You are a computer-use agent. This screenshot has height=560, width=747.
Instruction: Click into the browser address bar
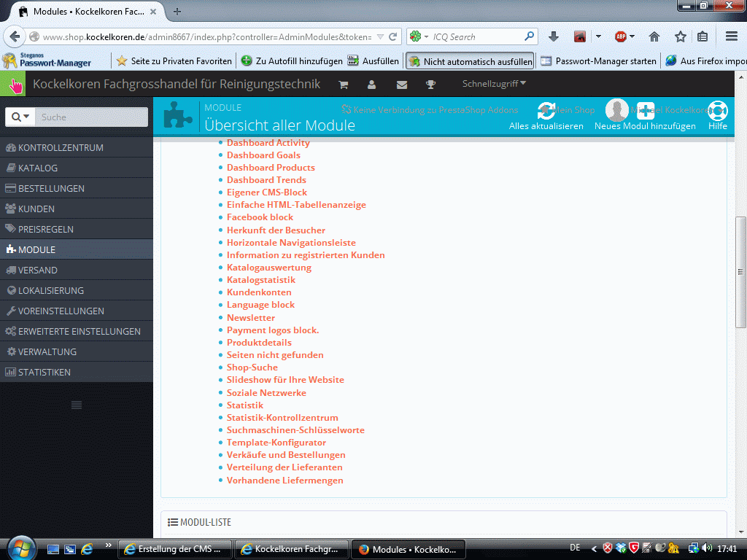coord(206,36)
